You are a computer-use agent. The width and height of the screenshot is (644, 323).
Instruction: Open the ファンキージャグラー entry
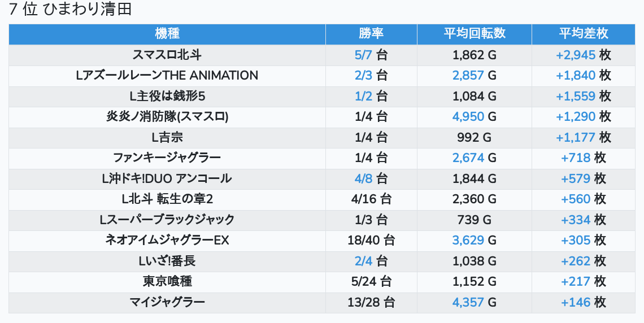tap(167, 158)
